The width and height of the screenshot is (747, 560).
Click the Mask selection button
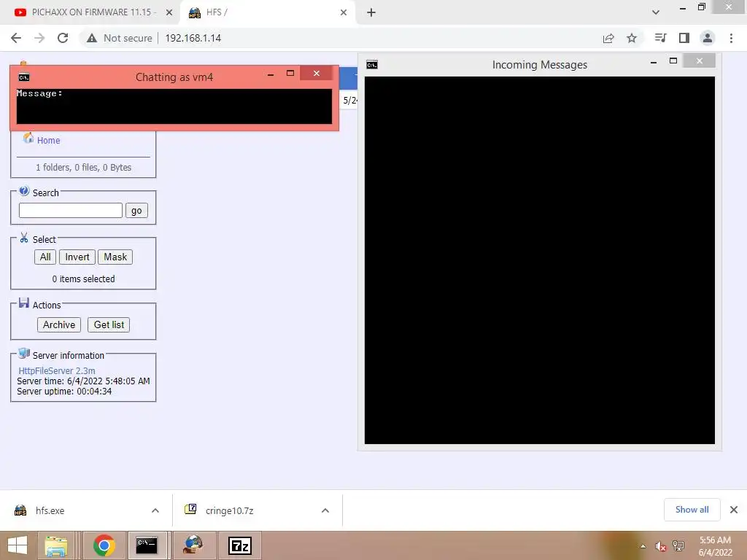115,257
